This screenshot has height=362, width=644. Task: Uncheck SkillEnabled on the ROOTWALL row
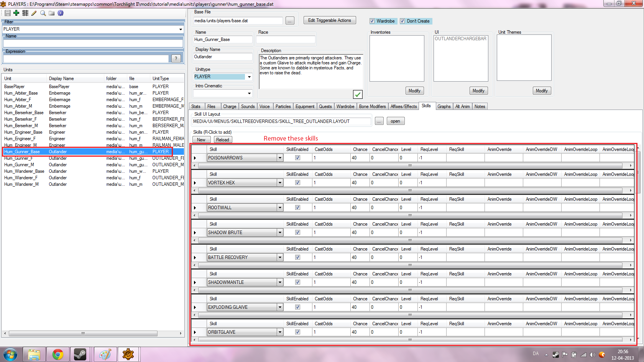tap(297, 208)
